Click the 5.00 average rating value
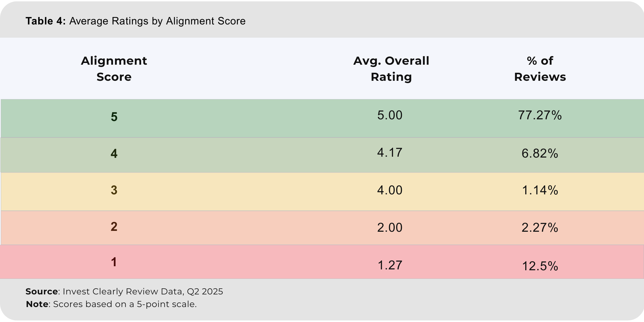This screenshot has width=644, height=322. pyautogui.click(x=390, y=115)
